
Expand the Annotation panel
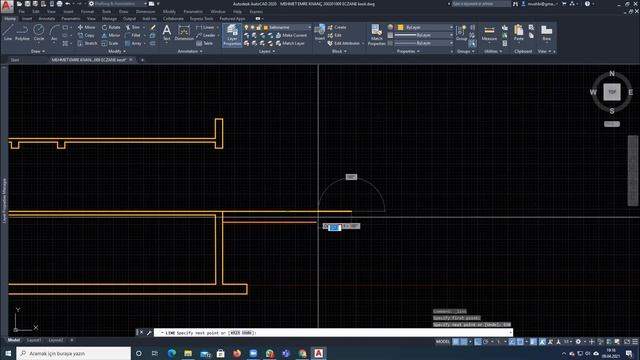pyautogui.click(x=190, y=51)
